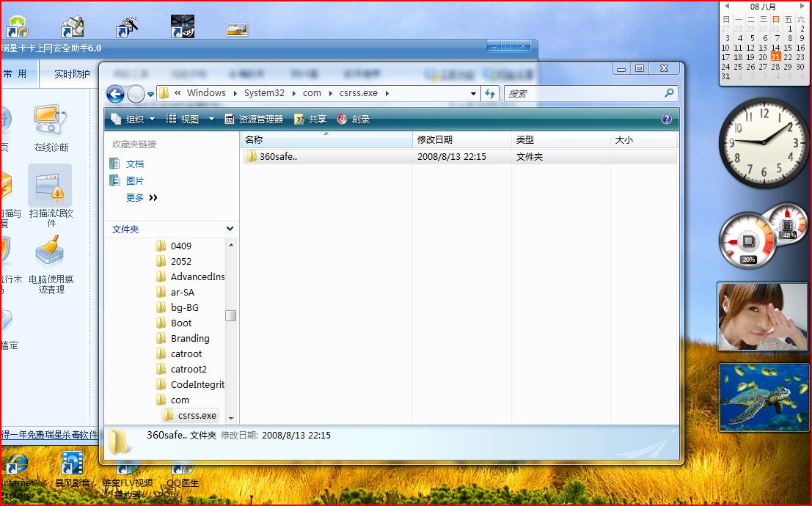Sort files by 修改日期 column header

[x=435, y=140]
